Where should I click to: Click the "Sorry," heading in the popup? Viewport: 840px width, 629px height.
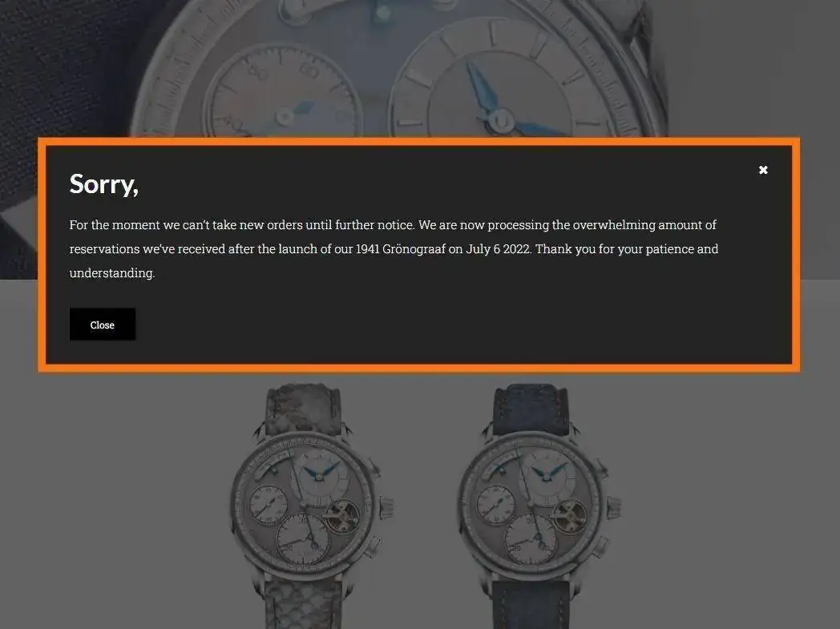[x=104, y=184]
